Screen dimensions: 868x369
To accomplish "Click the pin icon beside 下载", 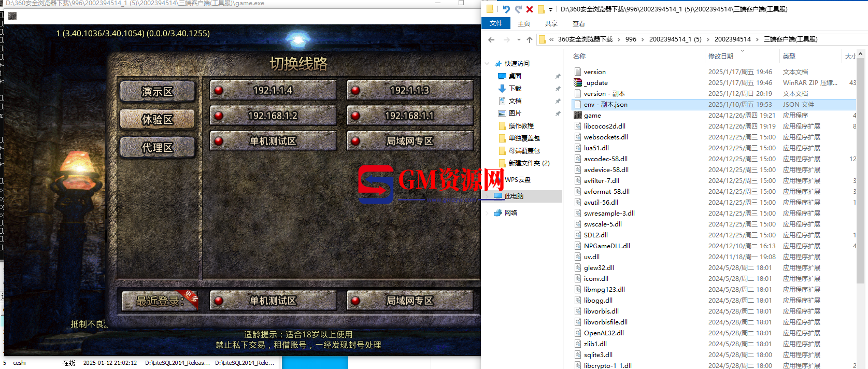I will click(558, 89).
